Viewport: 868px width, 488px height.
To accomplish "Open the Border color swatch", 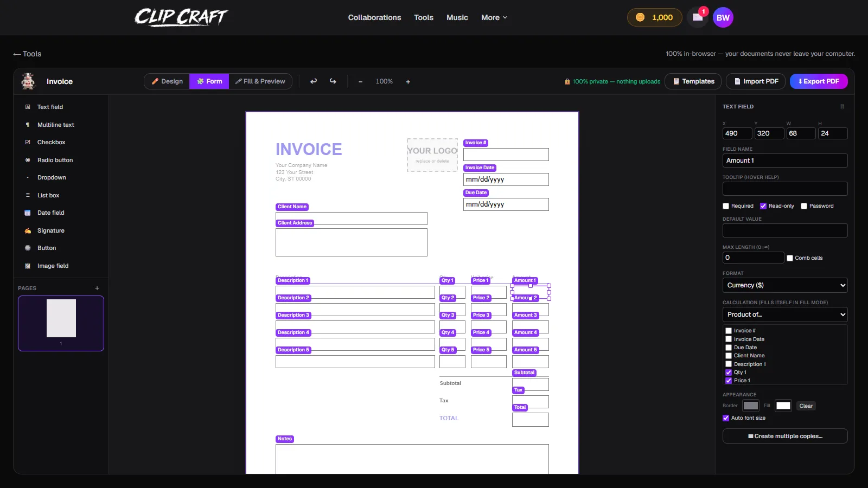I will coord(751,406).
